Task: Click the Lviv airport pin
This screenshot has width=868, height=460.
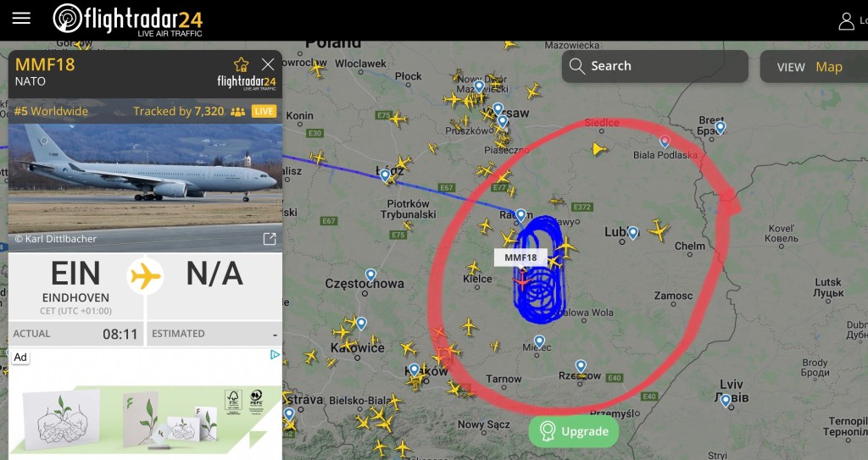Action: [726, 400]
